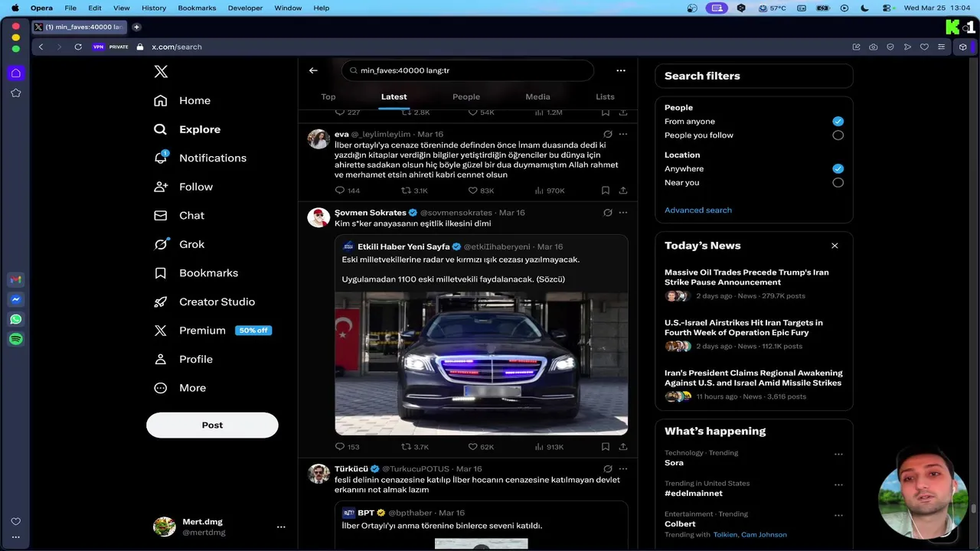View analytics 913K on Şovmen Sokrates tweet
Viewport: 980px width, 551px height.
click(x=549, y=447)
